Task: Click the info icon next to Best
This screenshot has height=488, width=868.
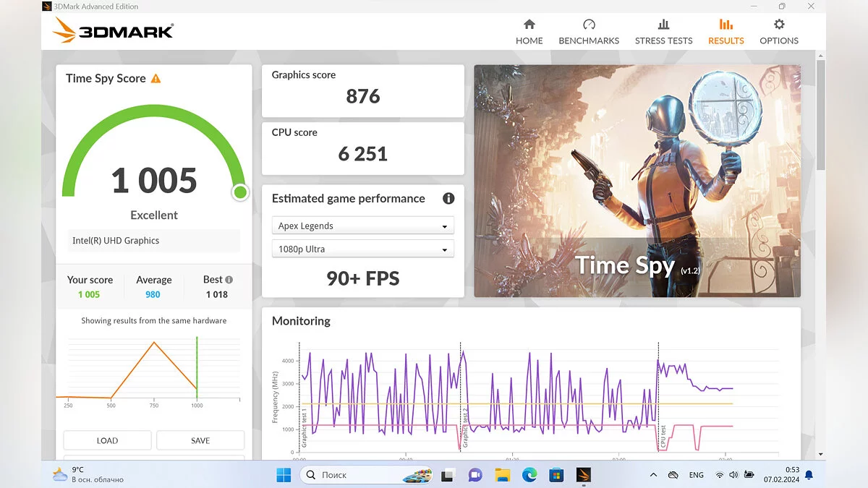Action: 229,280
